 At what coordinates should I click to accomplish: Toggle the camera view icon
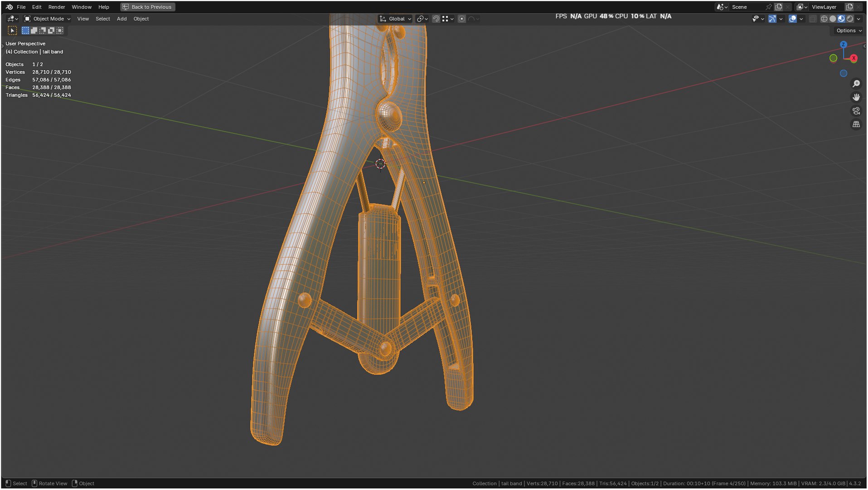coord(856,111)
